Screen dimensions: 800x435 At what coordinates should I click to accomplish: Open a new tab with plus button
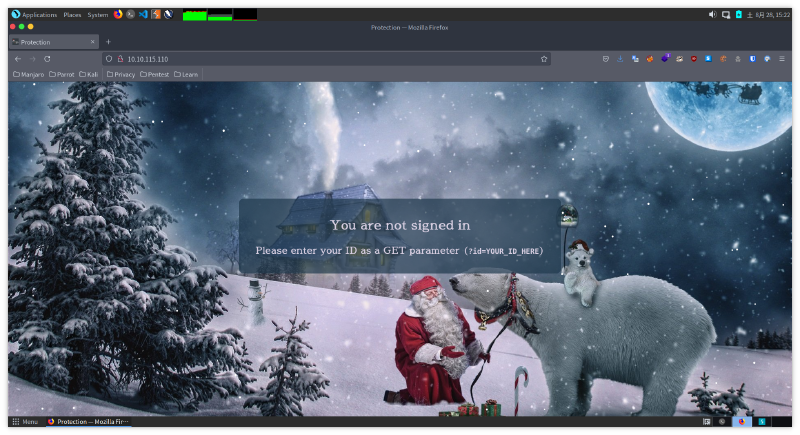click(108, 42)
